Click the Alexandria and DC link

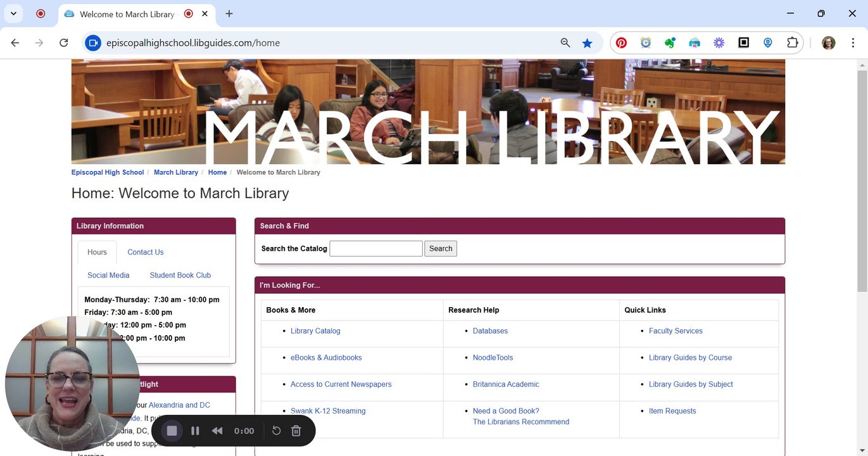tap(179, 405)
